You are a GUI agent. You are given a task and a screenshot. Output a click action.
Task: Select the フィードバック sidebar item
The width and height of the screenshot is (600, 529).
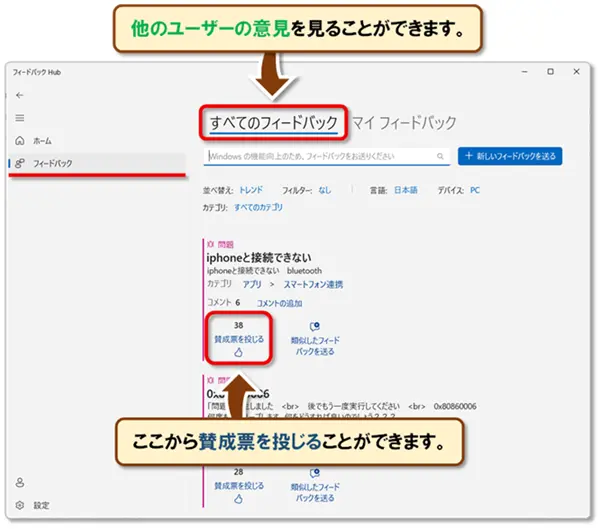(97, 163)
